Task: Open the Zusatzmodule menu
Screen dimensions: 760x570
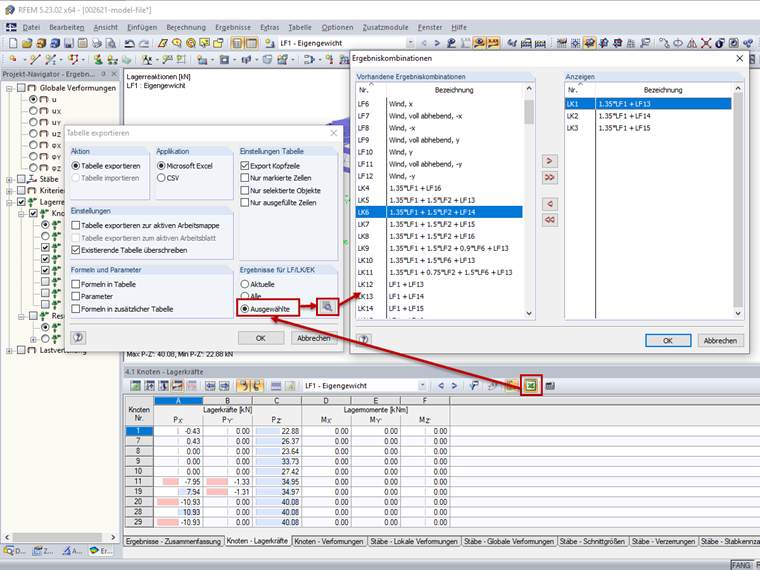Action: coord(385,27)
